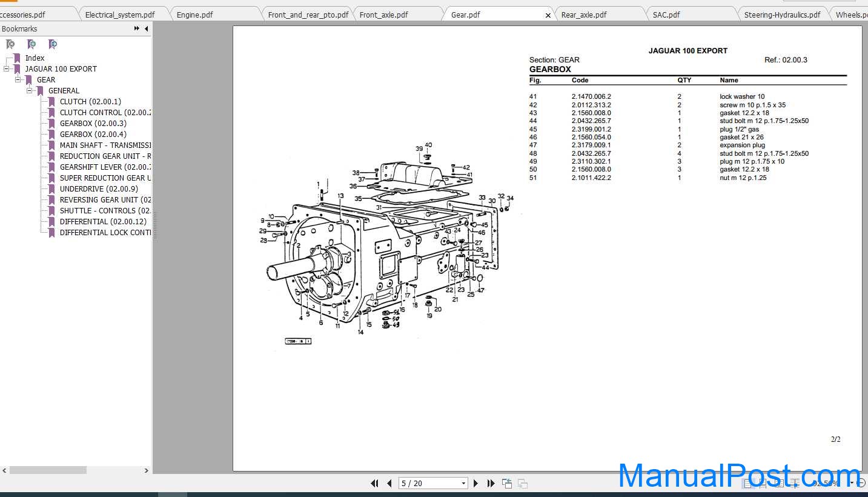The image size is (868, 497).
Task: Open the GEARSHIFT LEVER bookmark
Action: coord(105,167)
